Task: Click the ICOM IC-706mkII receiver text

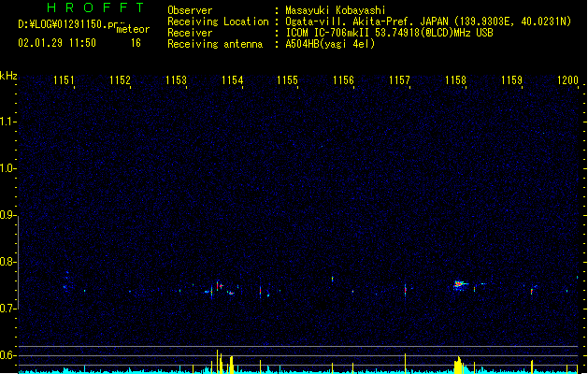Action: coord(389,33)
